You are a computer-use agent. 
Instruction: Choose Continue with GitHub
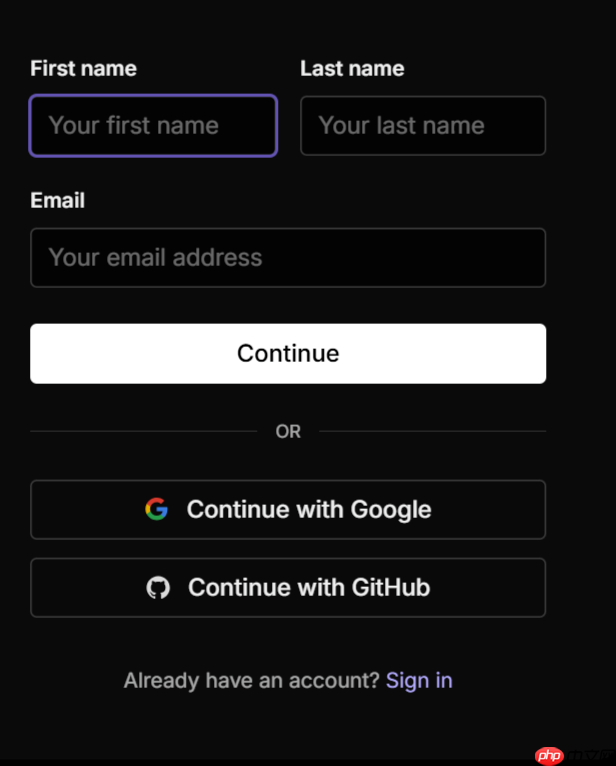tap(308, 587)
